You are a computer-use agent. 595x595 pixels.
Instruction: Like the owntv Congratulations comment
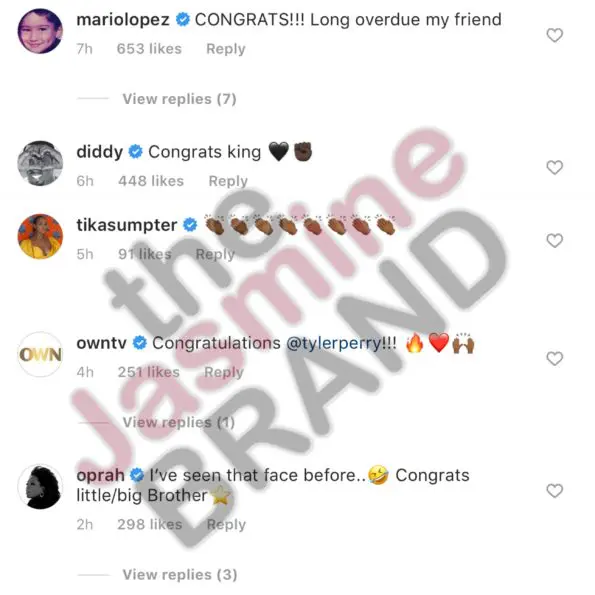(x=554, y=359)
